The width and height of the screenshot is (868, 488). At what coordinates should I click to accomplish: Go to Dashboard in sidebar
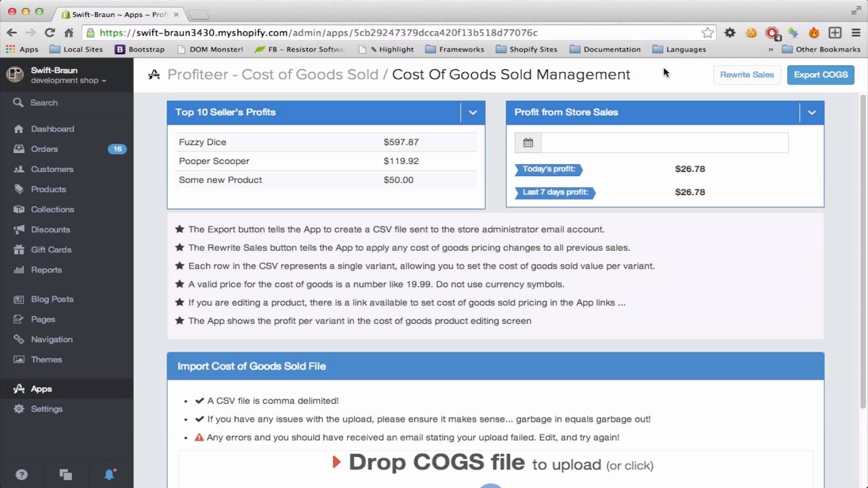click(52, 129)
